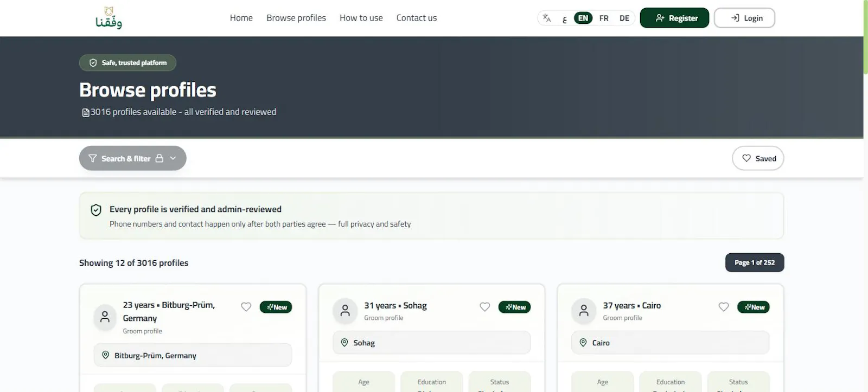Select the EN language option
The image size is (868, 392).
click(583, 18)
